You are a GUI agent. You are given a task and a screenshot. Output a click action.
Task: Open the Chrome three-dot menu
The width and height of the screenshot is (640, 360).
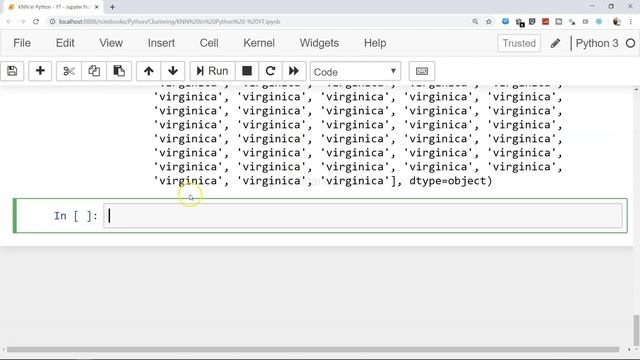coord(631,22)
